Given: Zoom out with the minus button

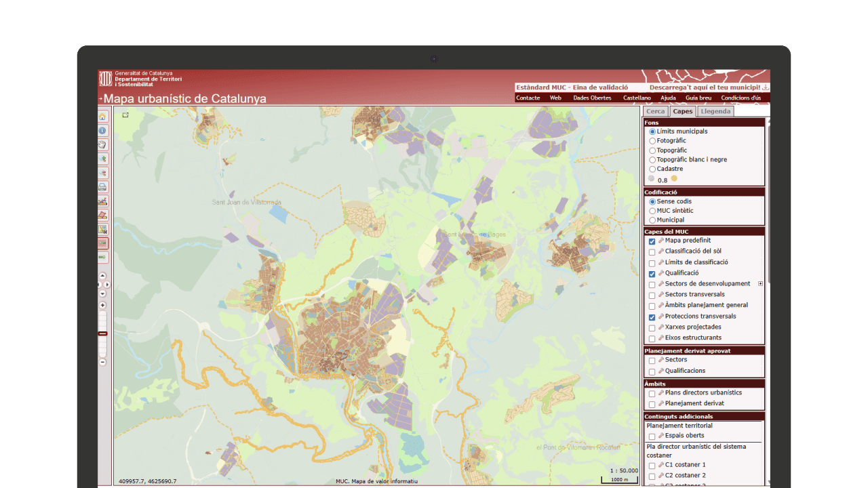Looking at the screenshot, I should tap(102, 362).
